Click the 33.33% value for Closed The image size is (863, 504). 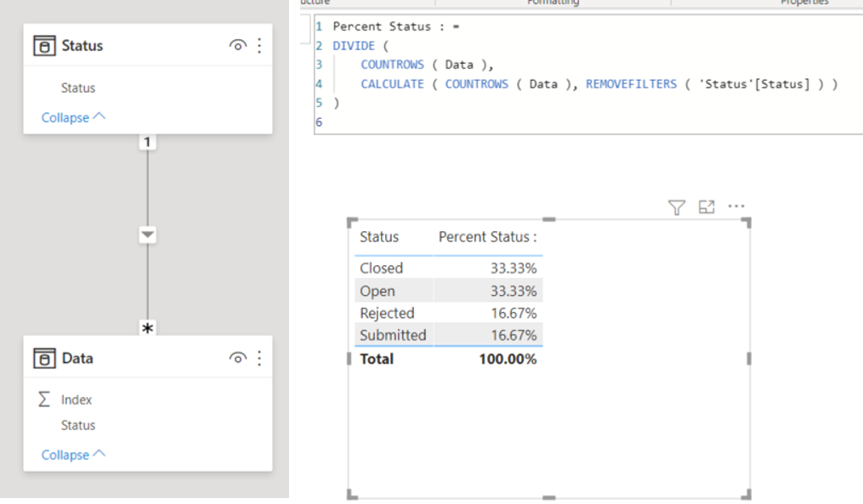(514, 268)
